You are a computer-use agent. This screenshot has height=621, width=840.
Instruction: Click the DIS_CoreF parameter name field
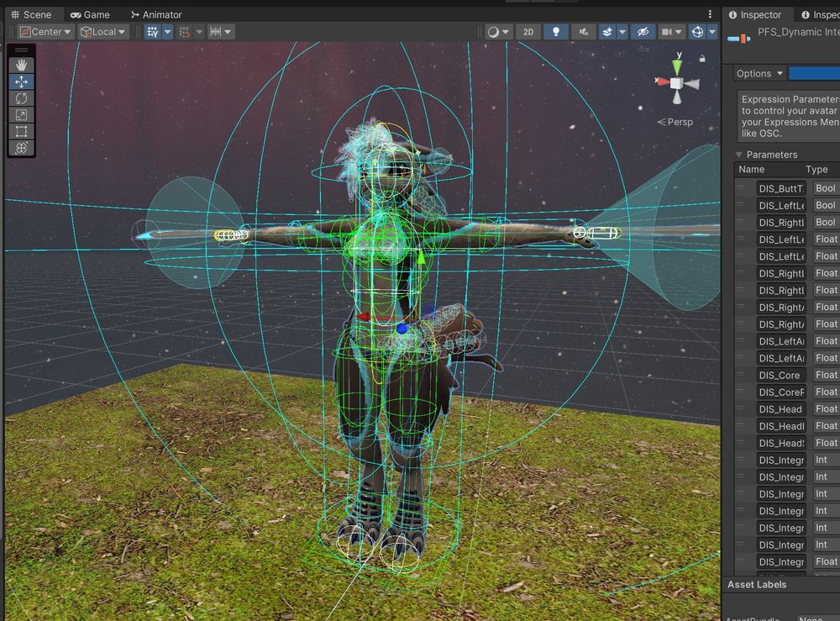point(781,392)
